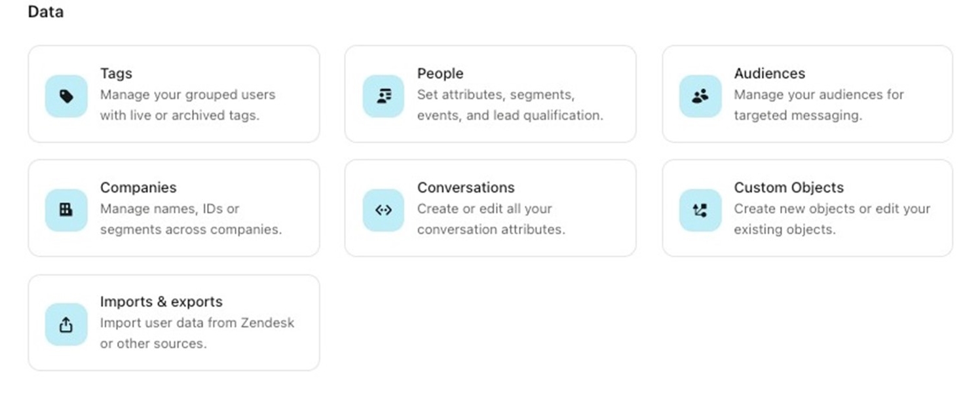Select the Custom Objects heading
The height and width of the screenshot is (393, 980).
tap(789, 188)
